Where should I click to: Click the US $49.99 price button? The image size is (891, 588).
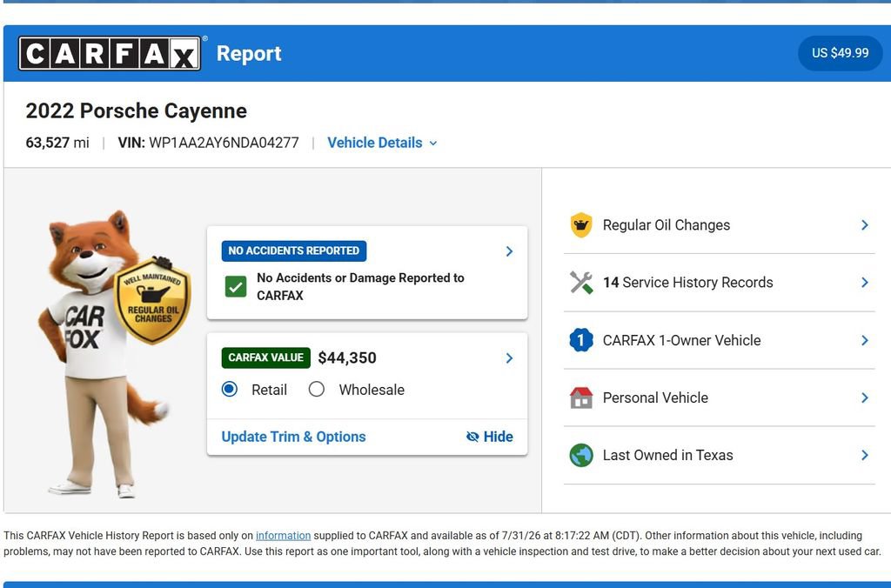[x=840, y=53]
